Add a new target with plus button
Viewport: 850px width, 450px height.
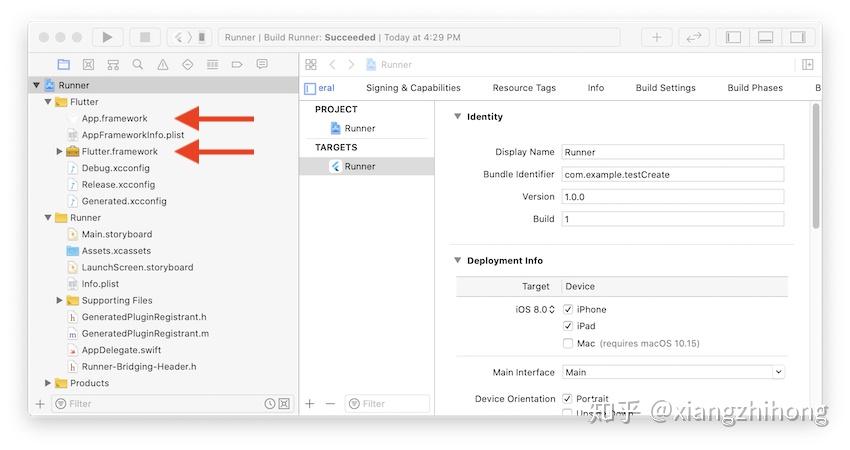click(x=310, y=404)
